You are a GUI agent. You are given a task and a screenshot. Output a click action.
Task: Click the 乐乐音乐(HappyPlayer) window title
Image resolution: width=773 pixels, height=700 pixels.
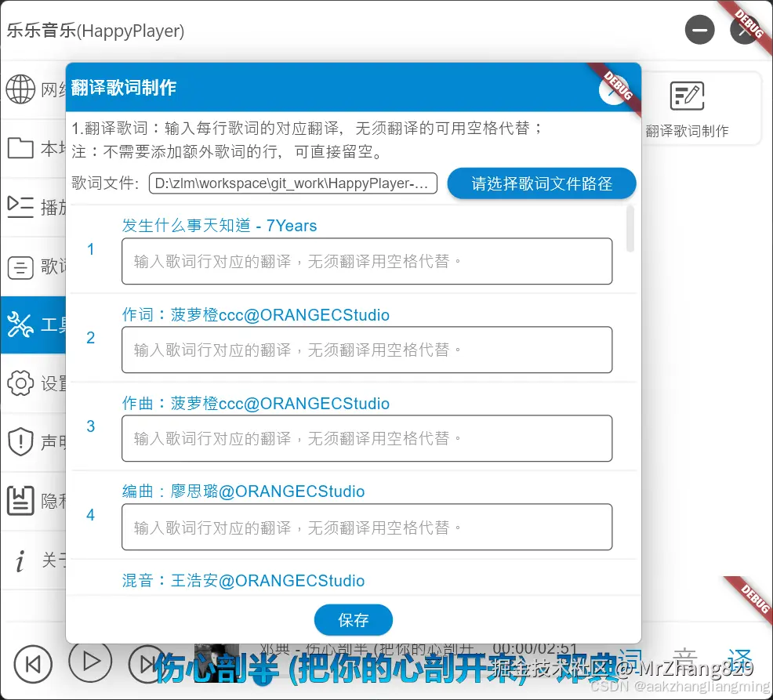pyautogui.click(x=96, y=31)
